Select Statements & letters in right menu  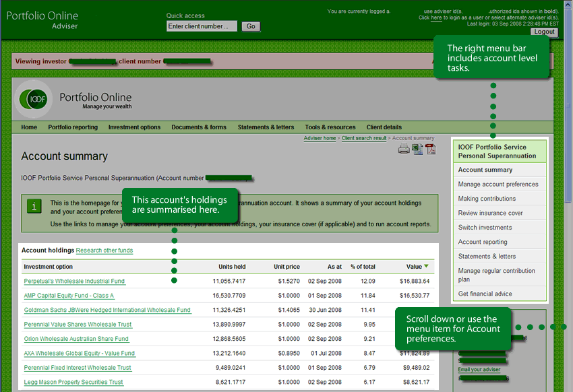click(500, 256)
